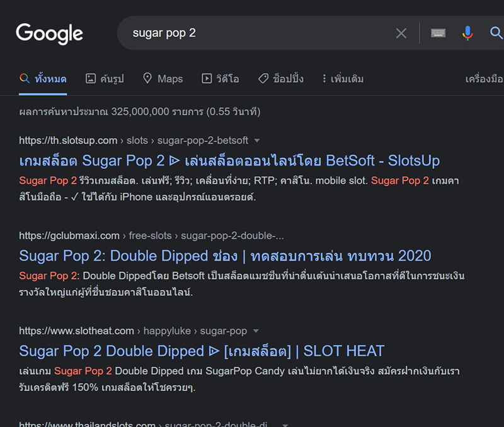The width and height of the screenshot is (504, 427).
Task: Click the Maps pin icon
Action: [x=148, y=79]
